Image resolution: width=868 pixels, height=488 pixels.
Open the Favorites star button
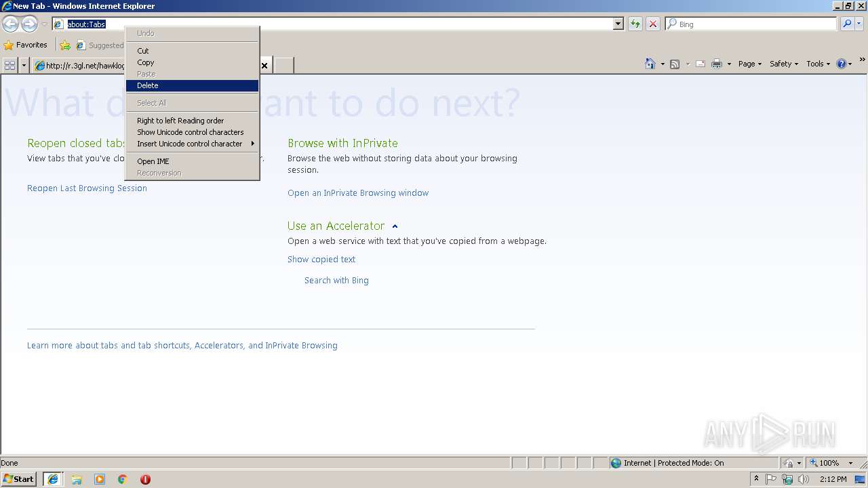pyautogui.click(x=26, y=45)
